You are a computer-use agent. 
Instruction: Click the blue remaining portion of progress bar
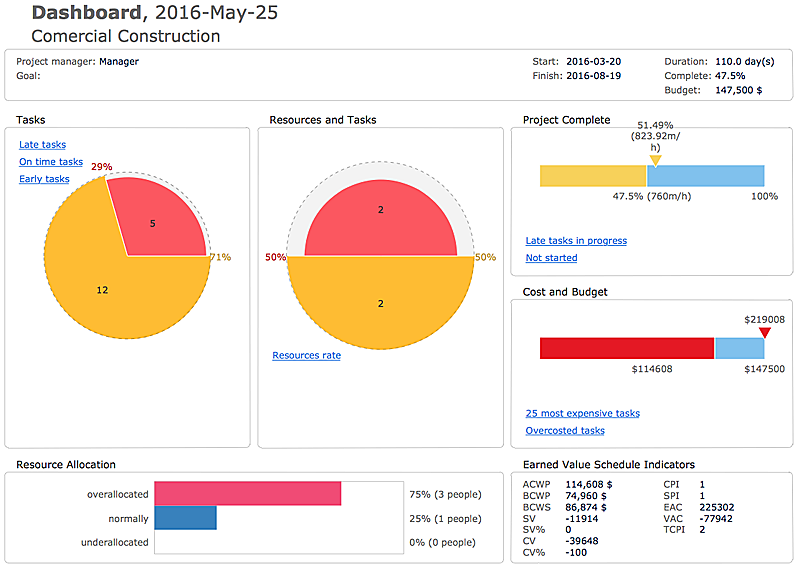point(706,176)
